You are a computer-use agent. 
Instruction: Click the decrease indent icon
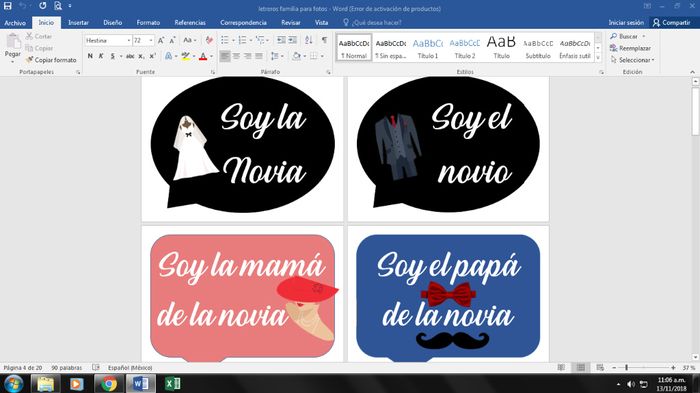click(281, 40)
